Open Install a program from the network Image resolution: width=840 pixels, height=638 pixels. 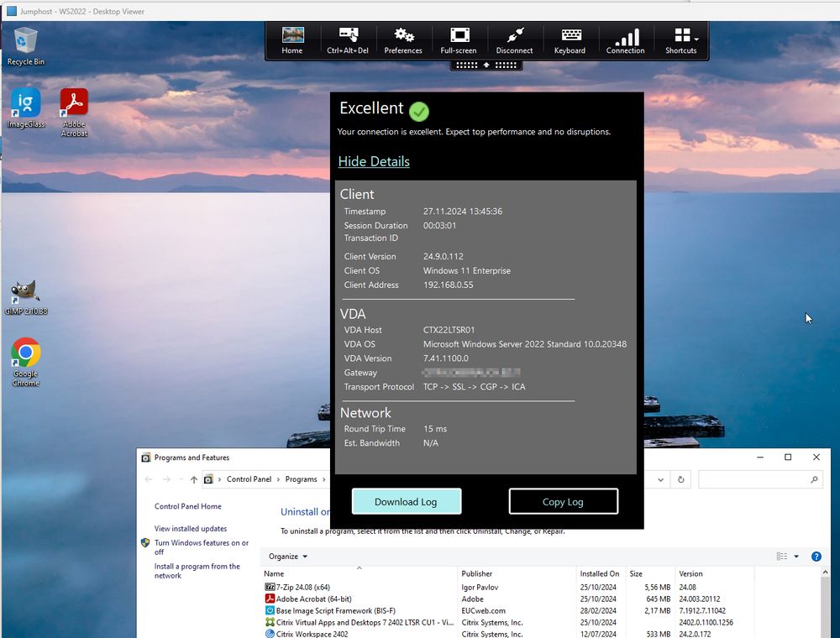tap(197, 571)
